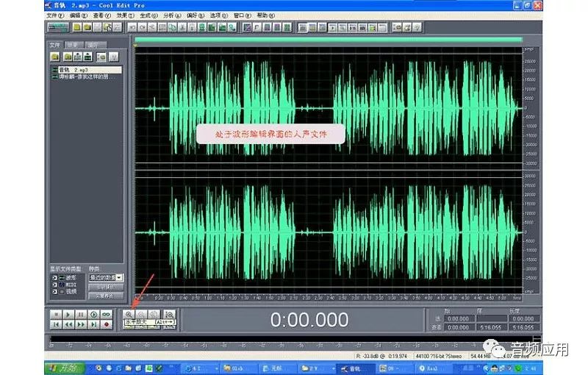Click the empty selection end field
This screenshot has width=588, height=375.
[492, 319]
